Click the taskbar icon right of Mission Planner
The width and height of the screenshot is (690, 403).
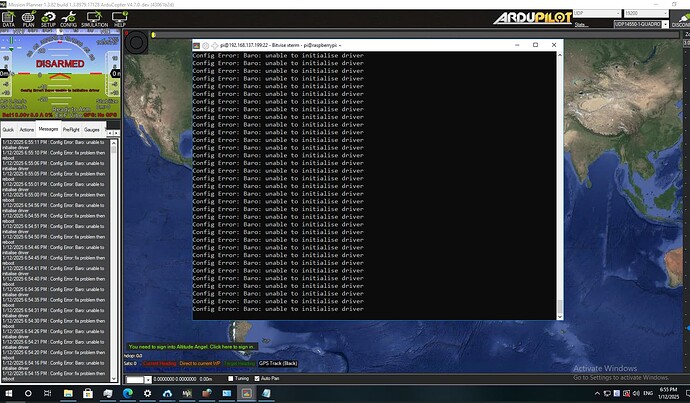tap(207, 393)
